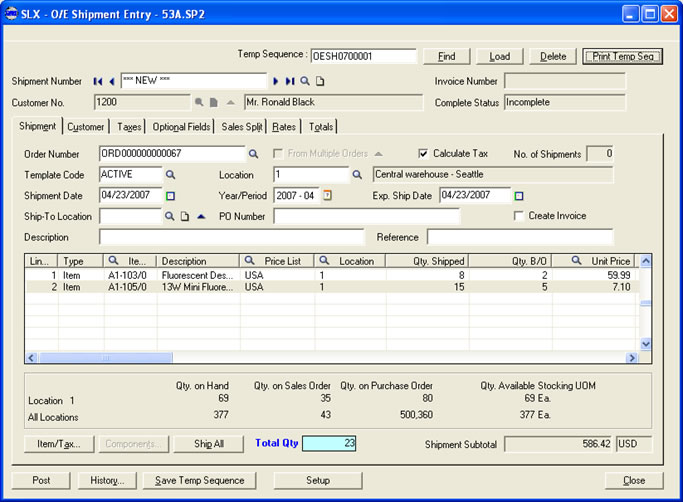The image size is (683, 502).
Task: Click new Ship-To Location document icon
Action: pos(185,217)
